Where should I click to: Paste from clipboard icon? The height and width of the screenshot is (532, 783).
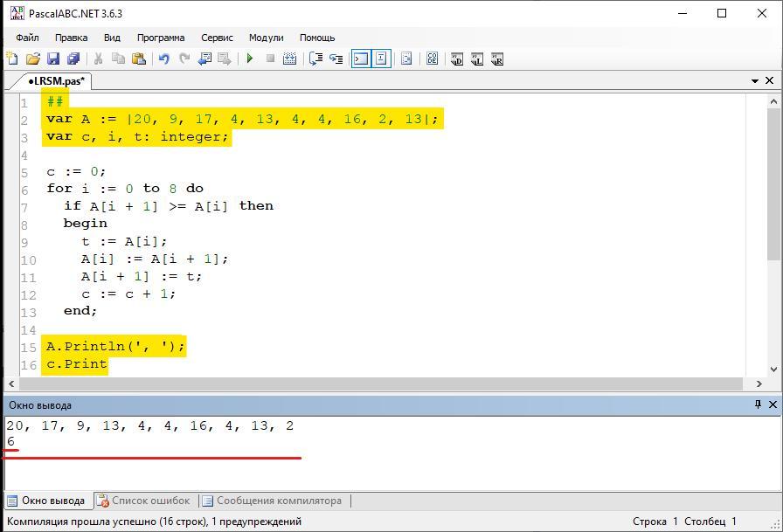point(139,59)
